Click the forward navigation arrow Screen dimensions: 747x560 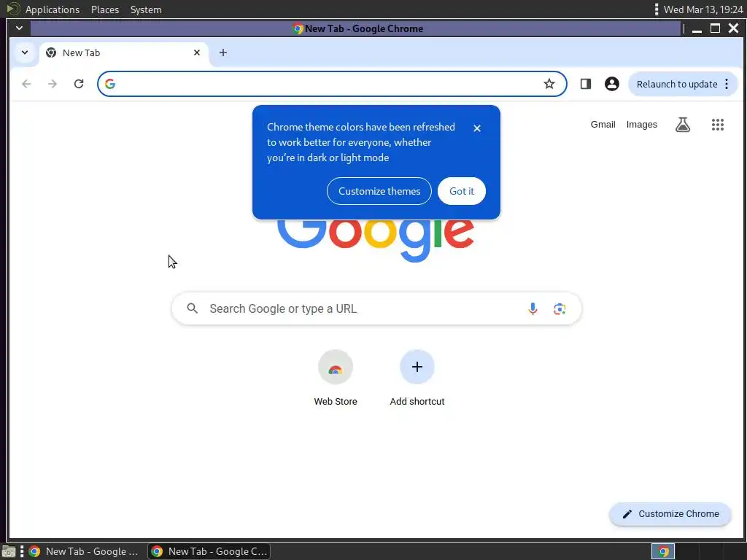[53, 84]
